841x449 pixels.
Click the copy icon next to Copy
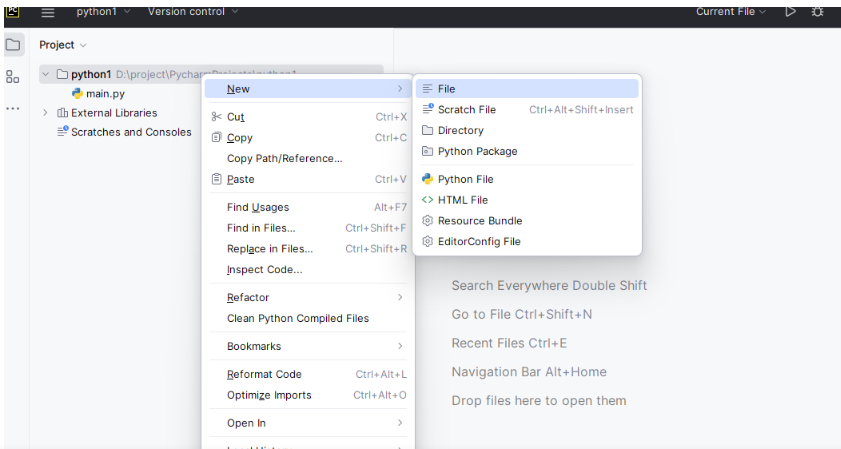pos(216,137)
